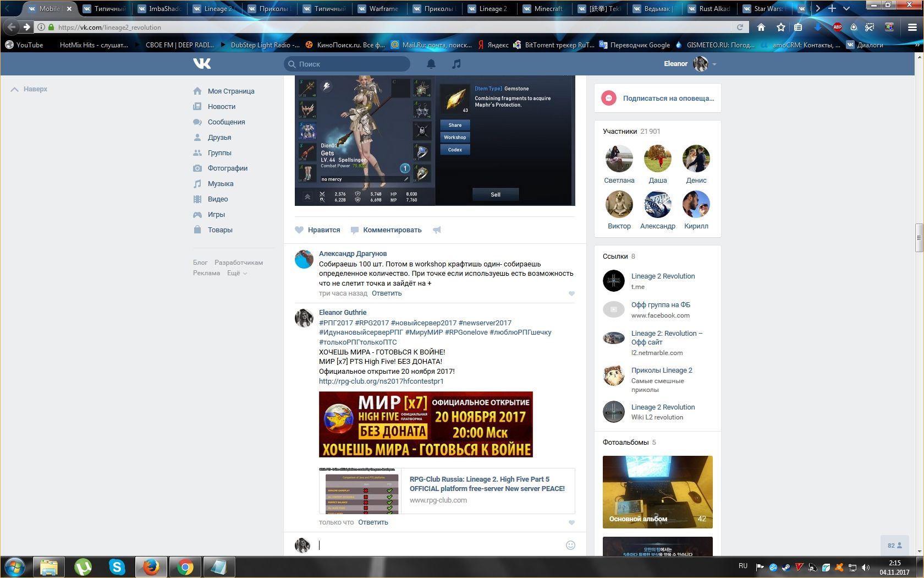Switch to the Warframe tab
The image size is (924, 578).
[x=379, y=8]
